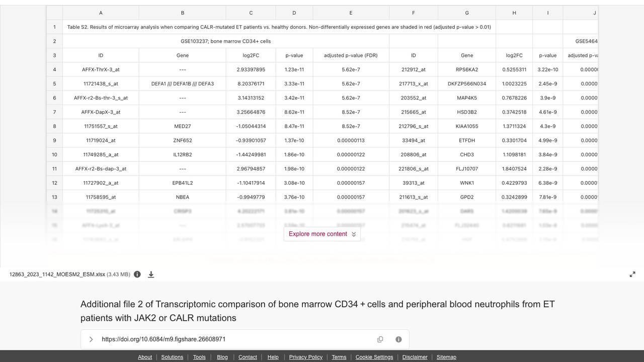Show DOI information via info icon
The height and width of the screenshot is (362, 644).
pos(398,339)
